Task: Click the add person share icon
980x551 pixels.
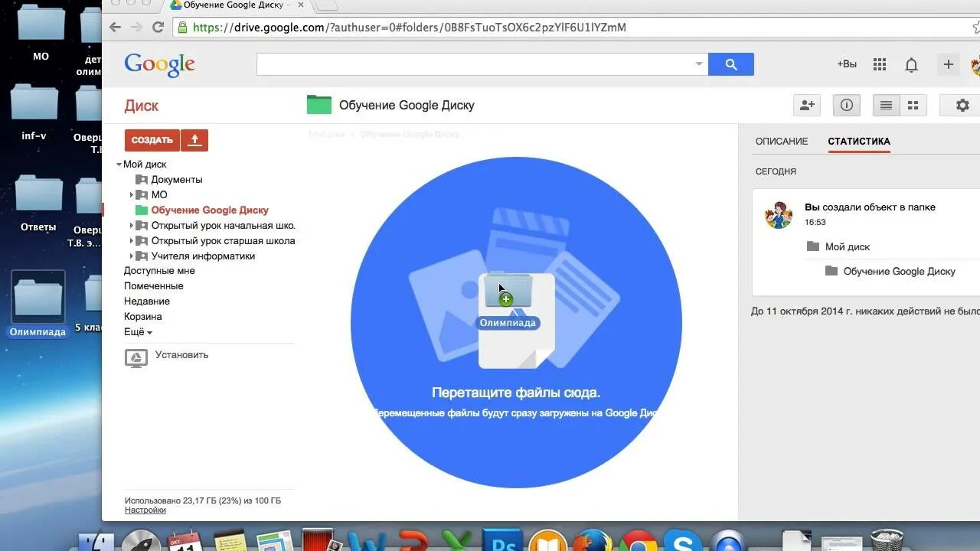Action: coord(807,106)
